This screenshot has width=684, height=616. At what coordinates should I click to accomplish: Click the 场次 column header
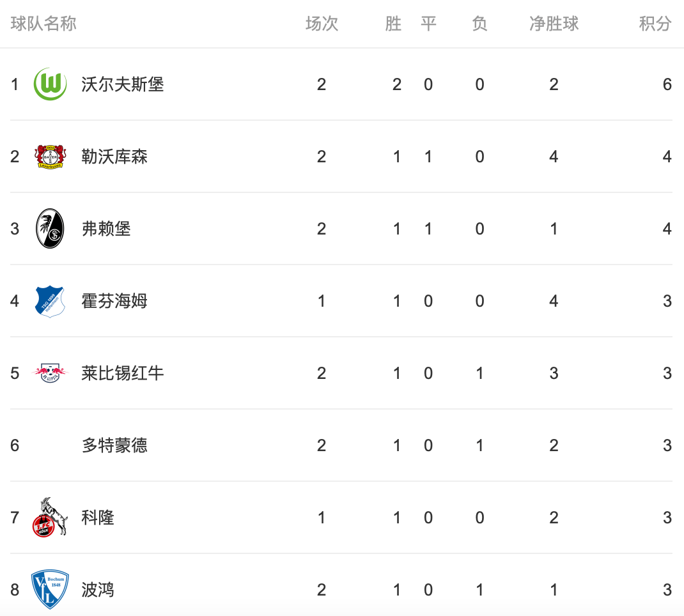click(322, 24)
